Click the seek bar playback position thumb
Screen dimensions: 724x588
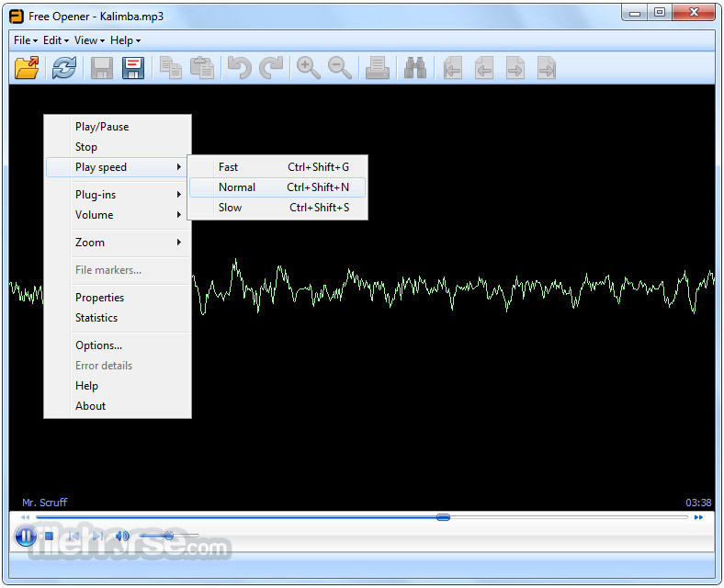pyautogui.click(x=443, y=517)
